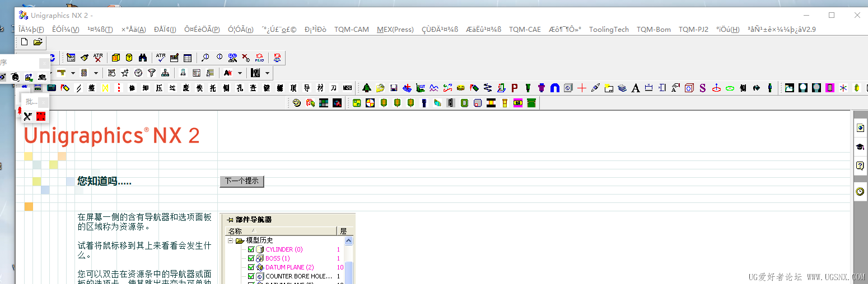Click the Open folder icon
The height and width of the screenshot is (284, 868).
tap(38, 42)
